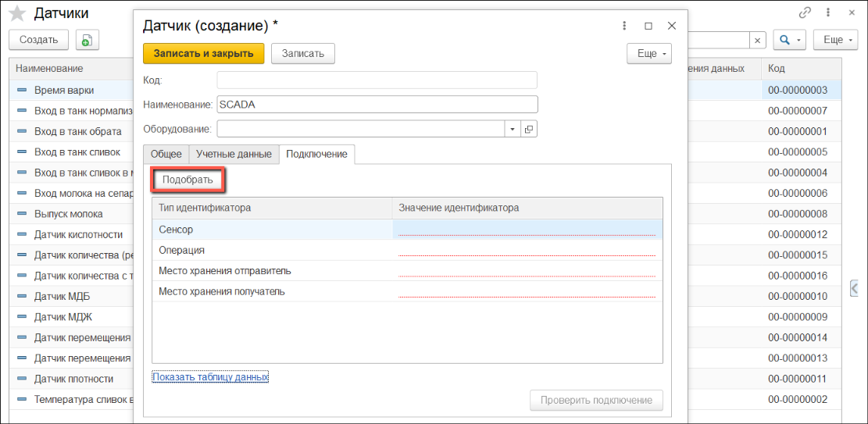Open the list's Еще menu at right
868x424 pixels.
pos(835,40)
